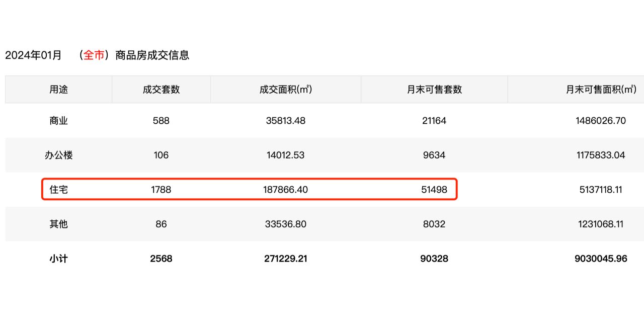Click the 成交套数 column header
The width and height of the screenshot is (644, 322).
pyautogui.click(x=161, y=90)
